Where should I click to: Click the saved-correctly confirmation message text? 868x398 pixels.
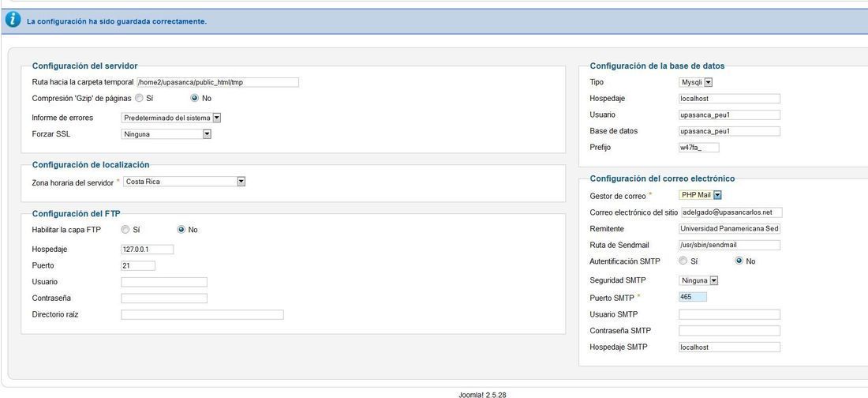pos(117,21)
